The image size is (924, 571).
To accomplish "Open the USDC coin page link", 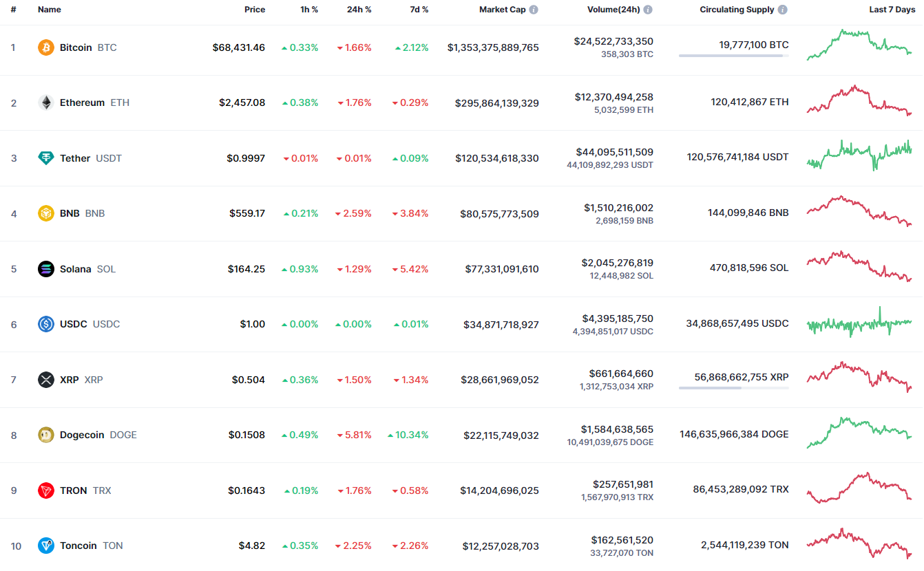I will tap(74, 324).
